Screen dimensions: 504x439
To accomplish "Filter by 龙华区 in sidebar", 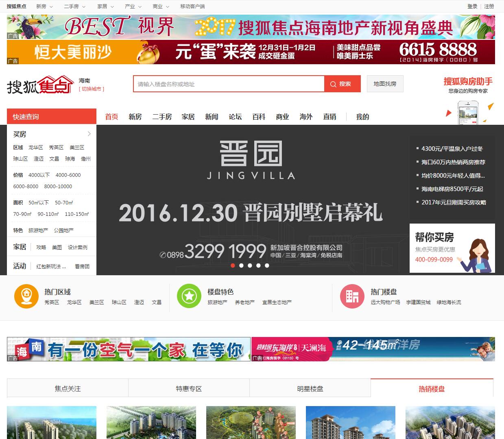I will coord(35,147).
